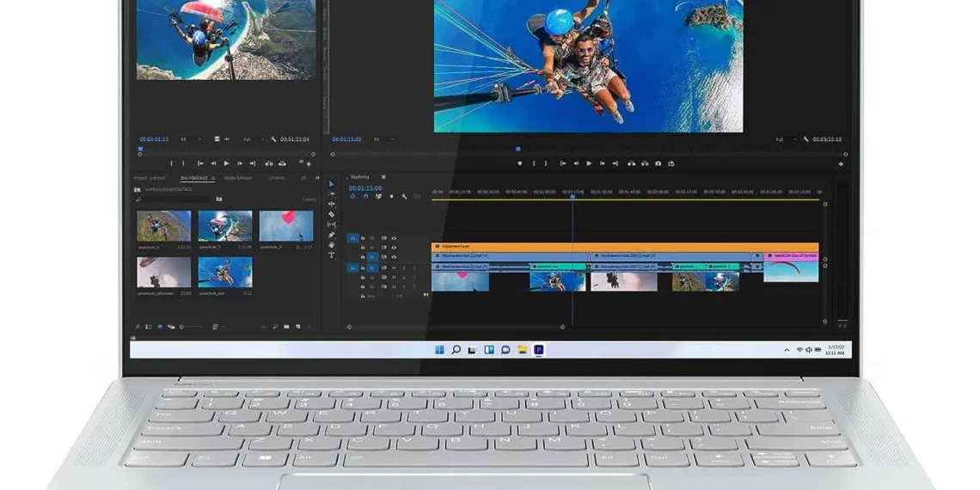Toggle lock on top video track
This screenshot has height=490, width=980.
(363, 238)
